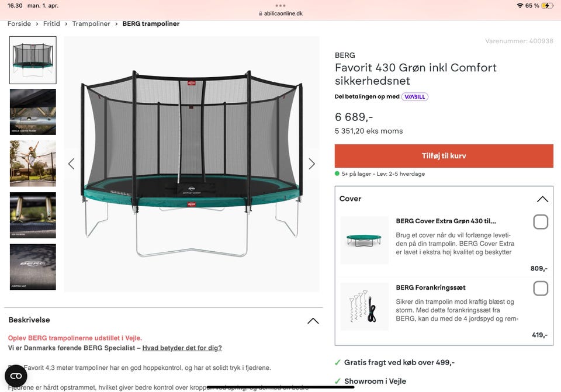Viewport: 561px width, 392px height.
Task: Check the BERG Cover Extra Grøn checkbox
Action: point(541,222)
